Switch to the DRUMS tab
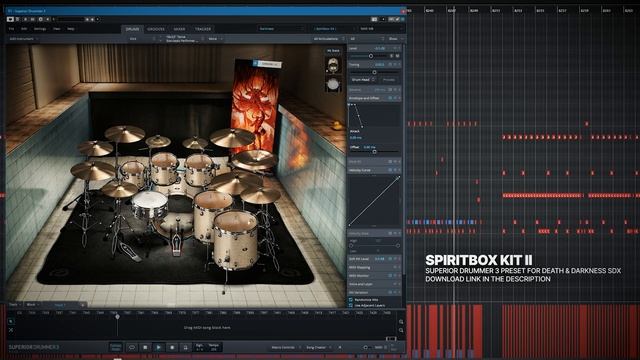The image size is (640, 360). pos(132,29)
